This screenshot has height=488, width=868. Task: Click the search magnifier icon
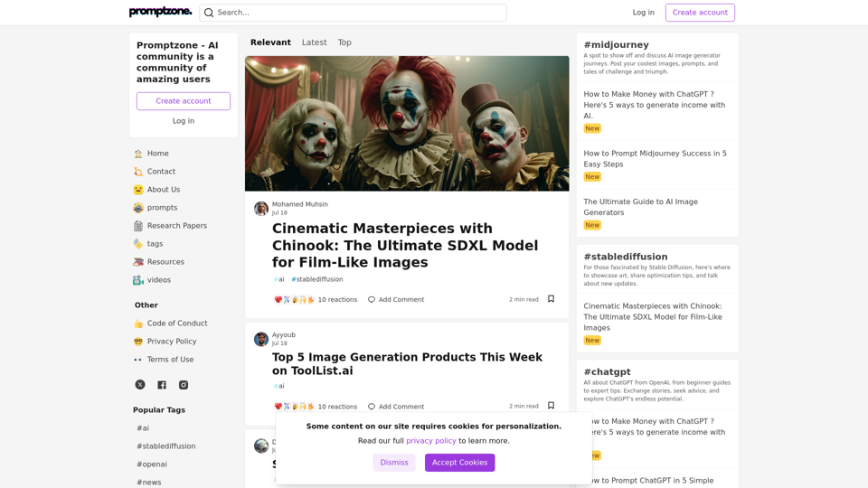point(209,13)
